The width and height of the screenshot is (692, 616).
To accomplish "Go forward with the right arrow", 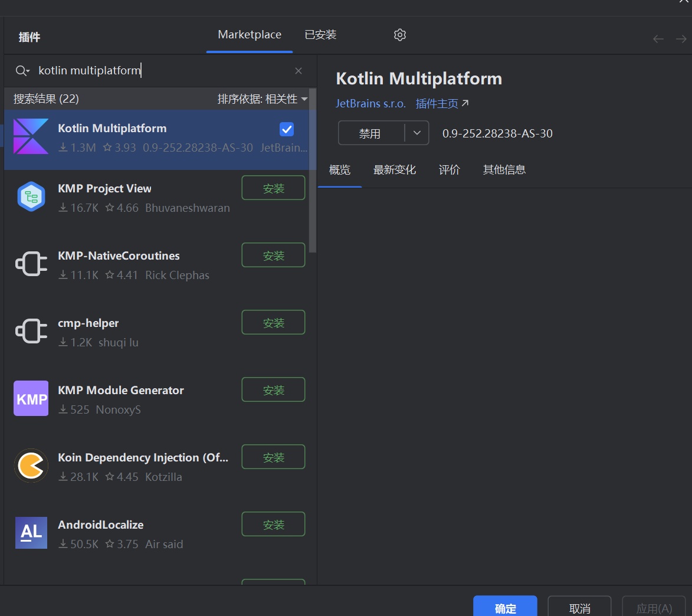I will point(681,39).
